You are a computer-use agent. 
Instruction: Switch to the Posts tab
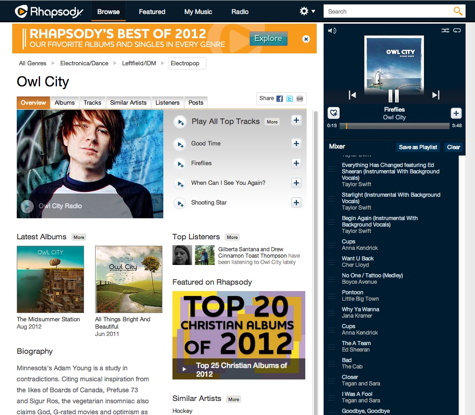point(196,103)
